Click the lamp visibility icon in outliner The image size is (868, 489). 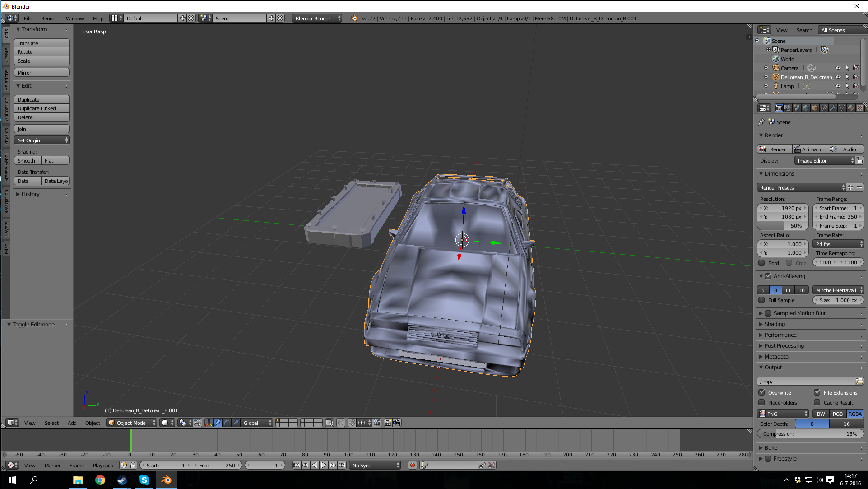[838, 85]
